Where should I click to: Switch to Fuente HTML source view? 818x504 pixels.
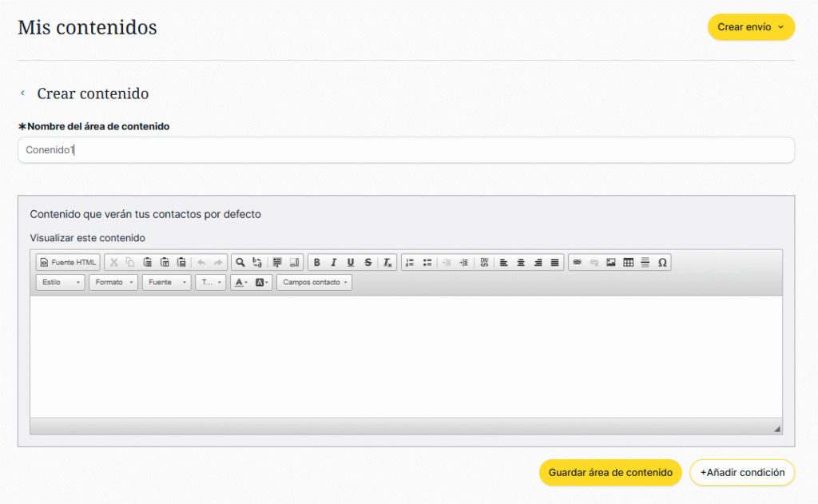pyautogui.click(x=68, y=262)
